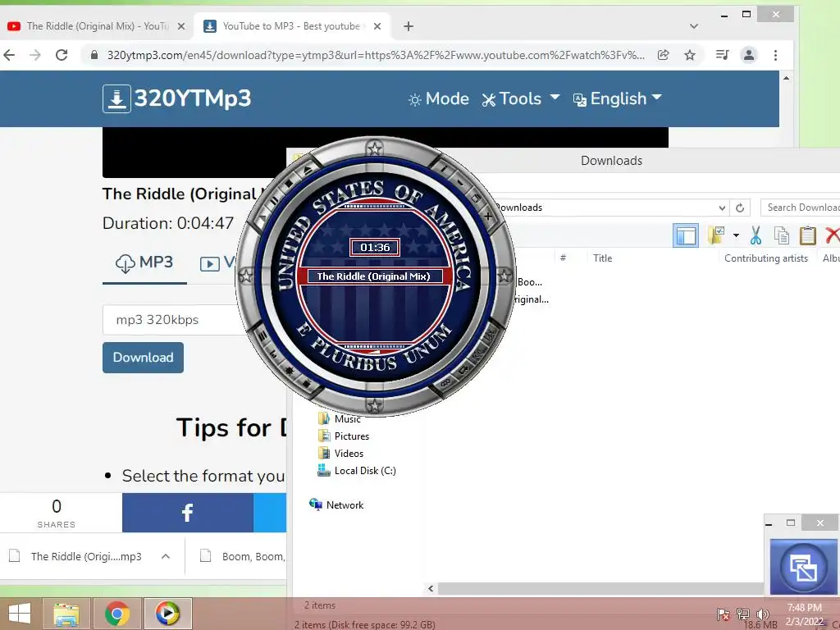This screenshot has height=630, width=840.
Task: Adjust the player's upper seek bar
Action: (x=374, y=206)
